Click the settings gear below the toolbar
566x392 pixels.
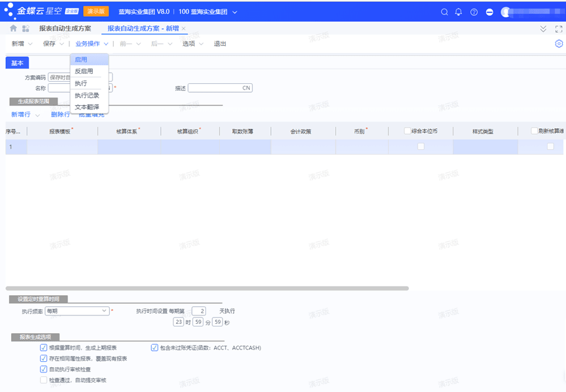click(559, 44)
